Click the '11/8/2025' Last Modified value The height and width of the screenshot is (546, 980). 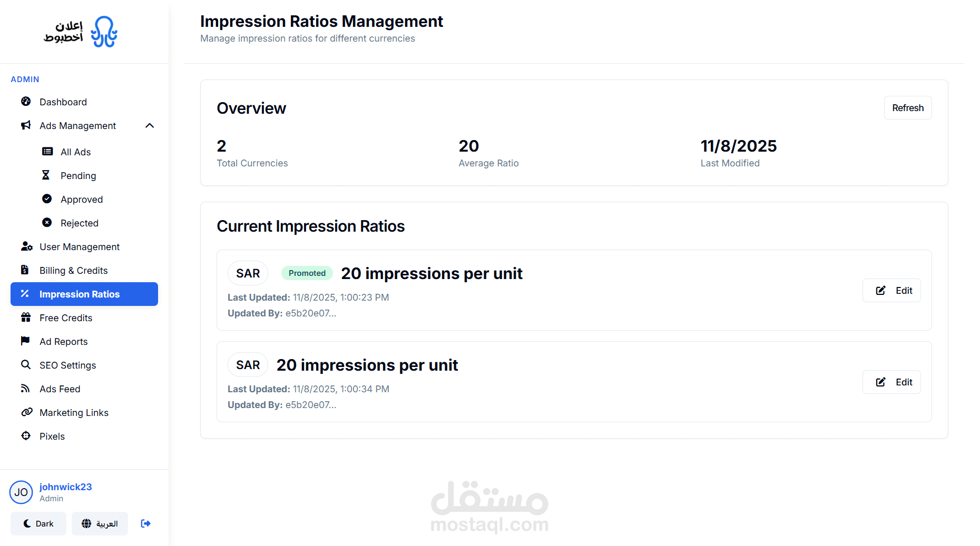(x=738, y=146)
